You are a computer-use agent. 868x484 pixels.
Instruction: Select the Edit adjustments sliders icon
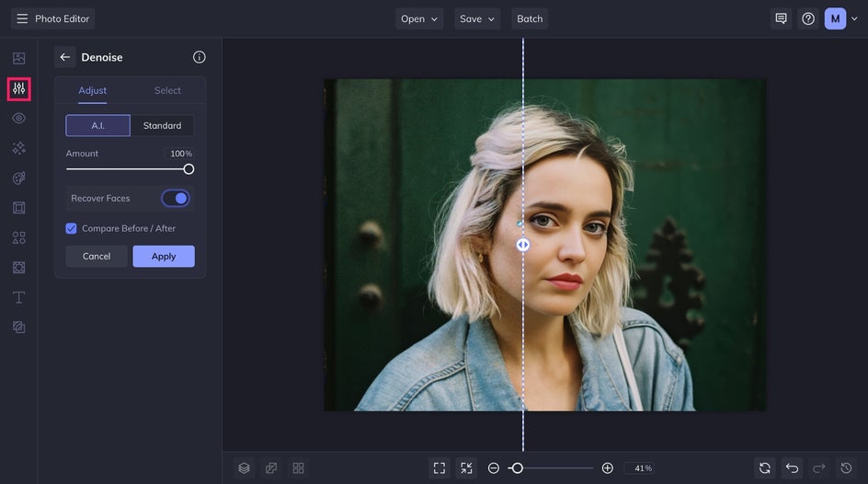click(18, 88)
